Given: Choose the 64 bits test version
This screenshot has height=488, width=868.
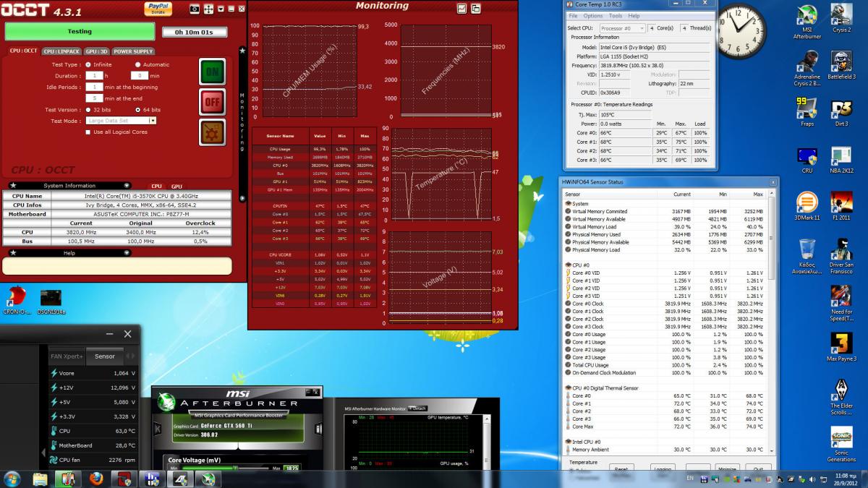Looking at the screenshot, I should click(x=137, y=110).
